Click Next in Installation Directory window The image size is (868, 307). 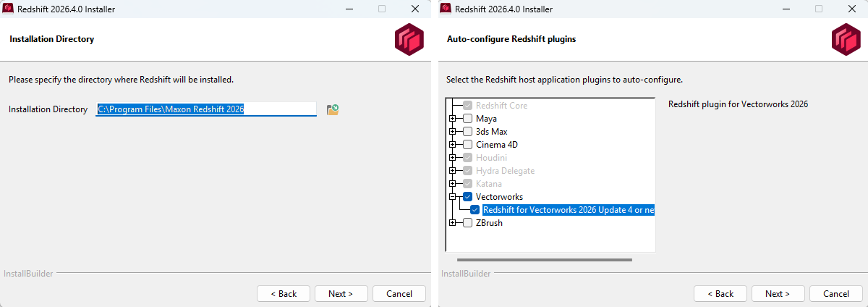coord(341,294)
